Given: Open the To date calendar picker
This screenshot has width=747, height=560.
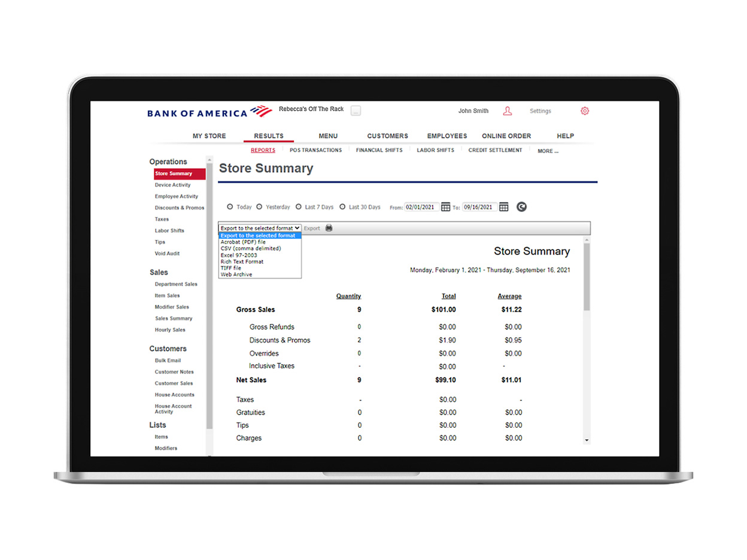Looking at the screenshot, I should [x=504, y=207].
